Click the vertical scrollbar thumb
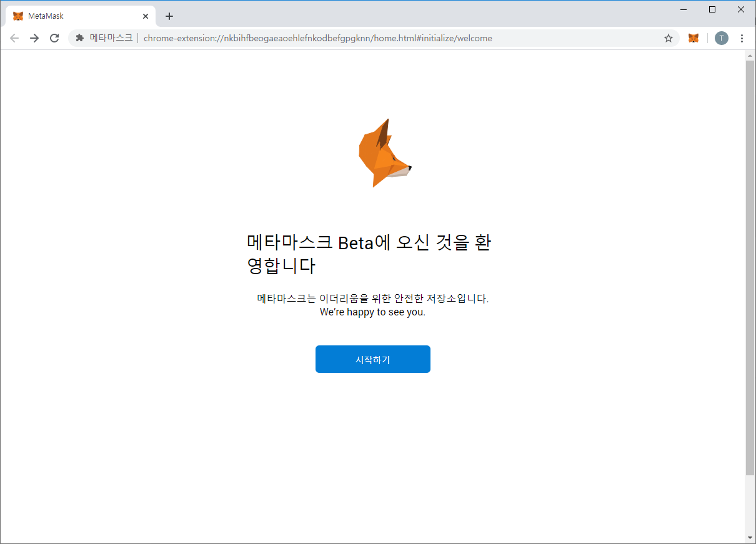 (x=750, y=268)
